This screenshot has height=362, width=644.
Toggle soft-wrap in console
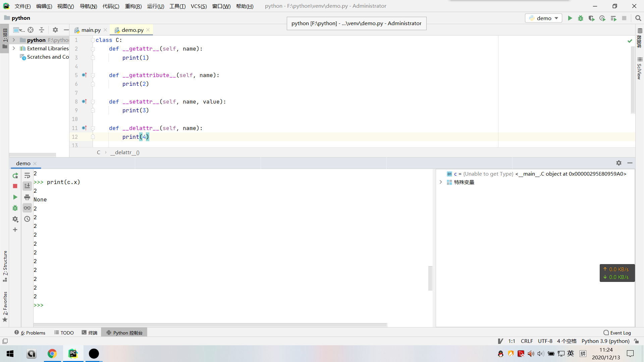point(27,176)
